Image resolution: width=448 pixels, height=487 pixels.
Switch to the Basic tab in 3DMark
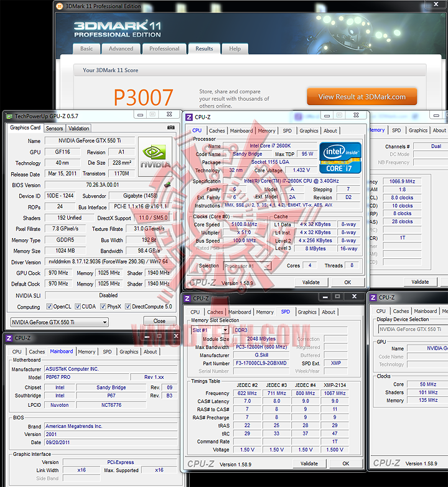coord(86,49)
